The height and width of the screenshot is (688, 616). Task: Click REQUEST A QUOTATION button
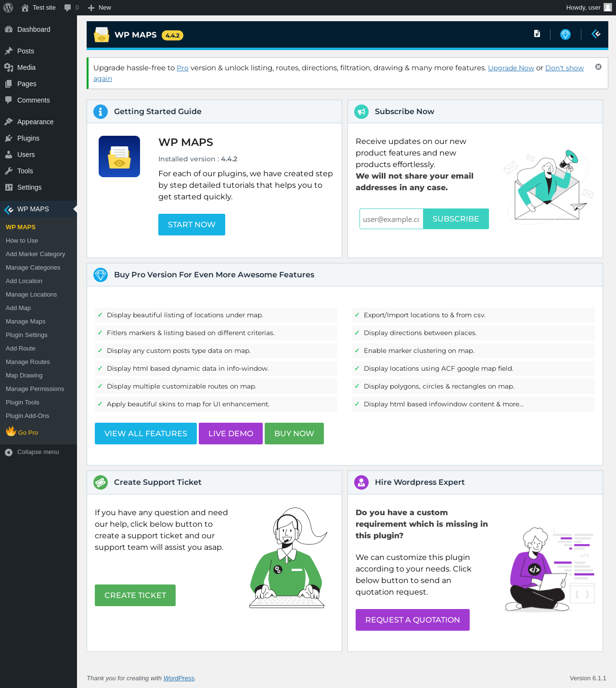(412, 620)
